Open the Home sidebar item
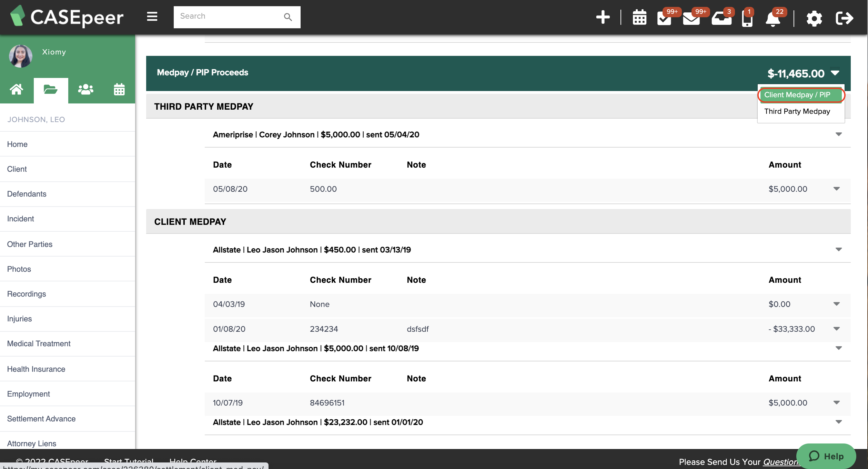The height and width of the screenshot is (469, 868). [x=68, y=144]
